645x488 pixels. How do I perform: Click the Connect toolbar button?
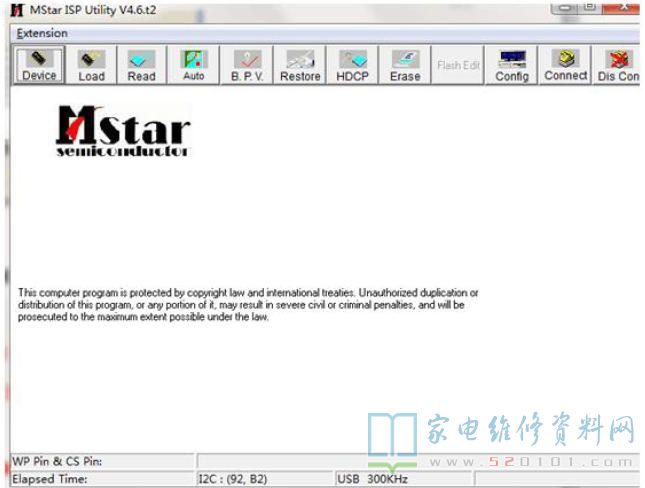566,65
